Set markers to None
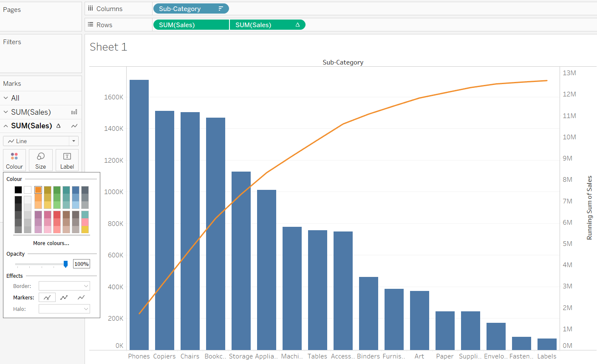Screen dimensions: 597x364 click(81, 297)
